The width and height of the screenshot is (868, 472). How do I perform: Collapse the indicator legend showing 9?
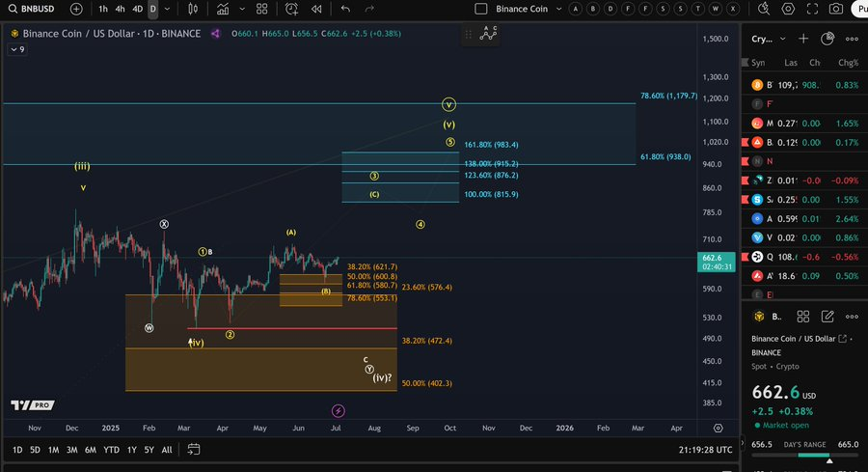click(x=17, y=49)
